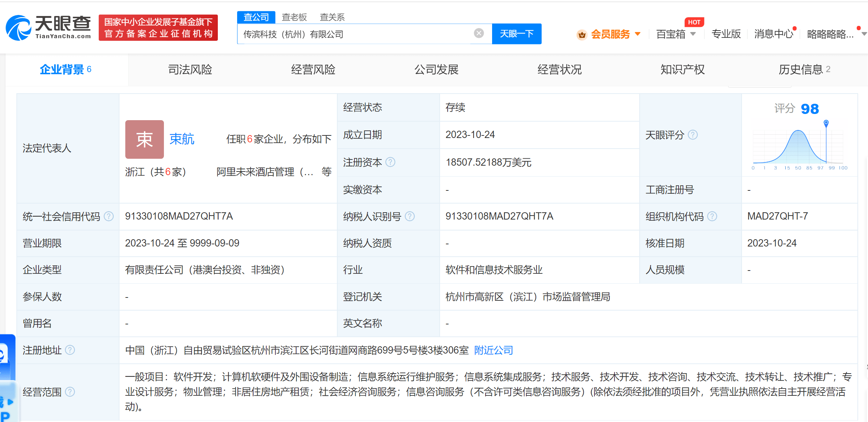Click the red 束 avatar thumbnail
This screenshot has height=422, width=868.
pos(144,139)
